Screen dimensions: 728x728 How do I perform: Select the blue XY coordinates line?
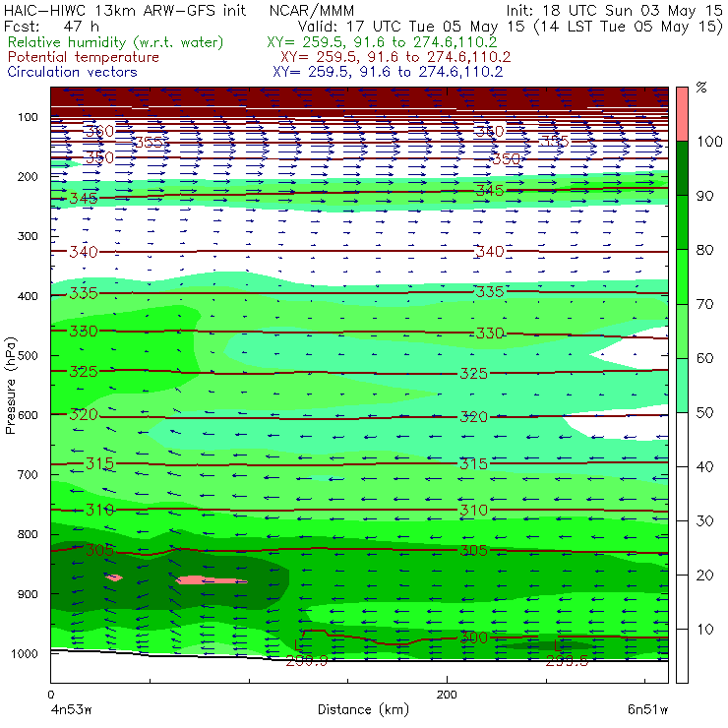point(388,72)
